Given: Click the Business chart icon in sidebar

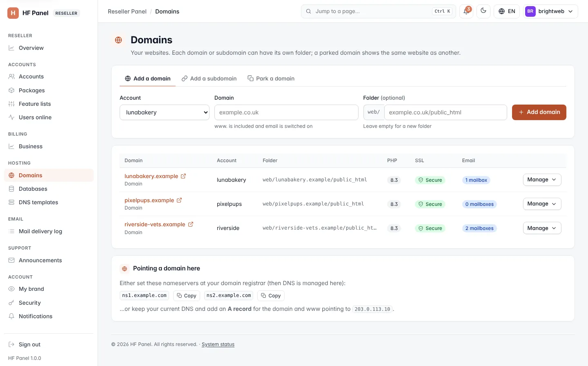Looking at the screenshot, I should click(11, 146).
